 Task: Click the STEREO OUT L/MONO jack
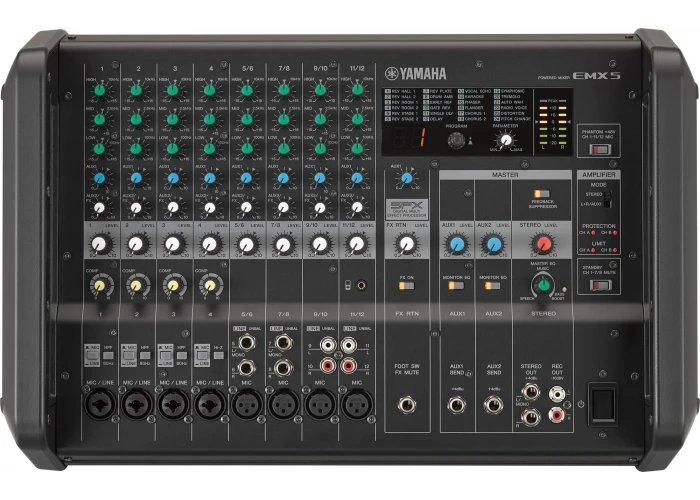point(531,392)
